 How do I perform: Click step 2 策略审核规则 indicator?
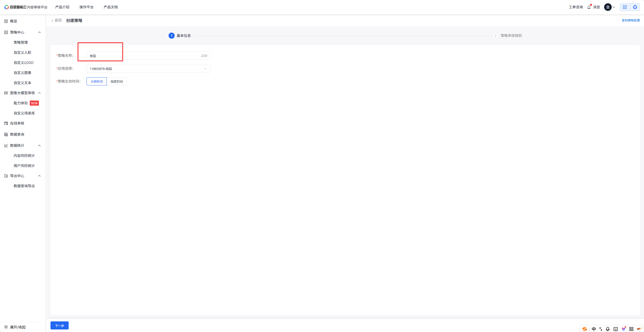495,36
